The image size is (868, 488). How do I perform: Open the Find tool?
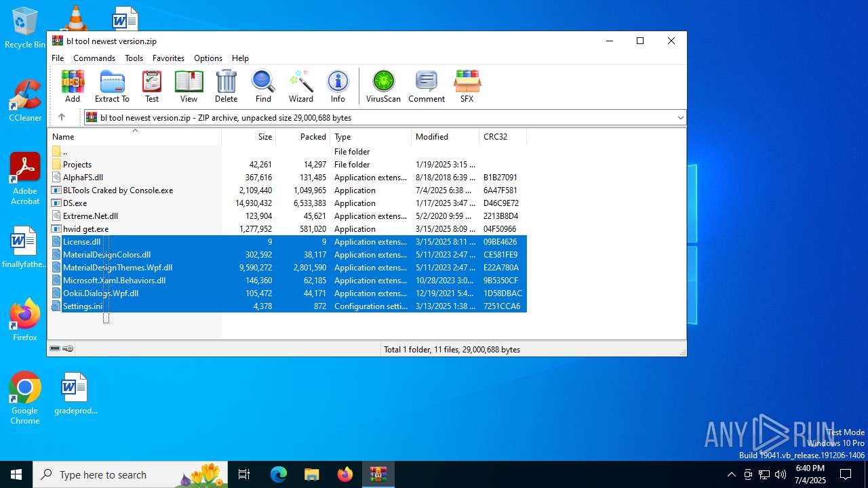tap(263, 87)
